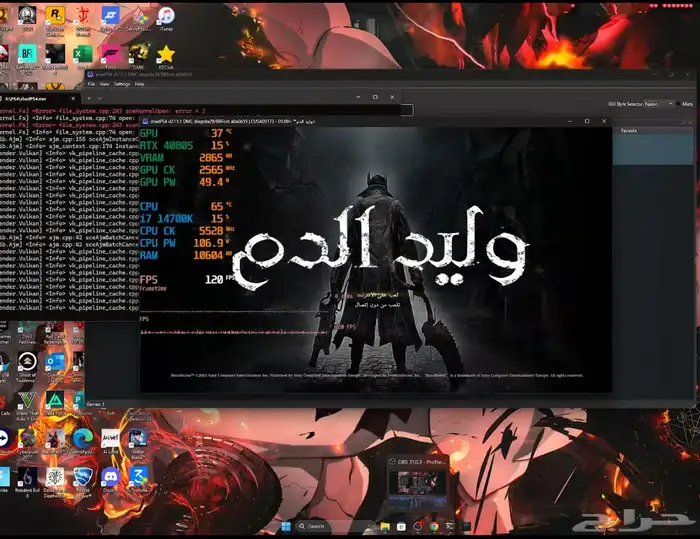
Task: Maximize the Bloodborne game window
Action: [587, 121]
